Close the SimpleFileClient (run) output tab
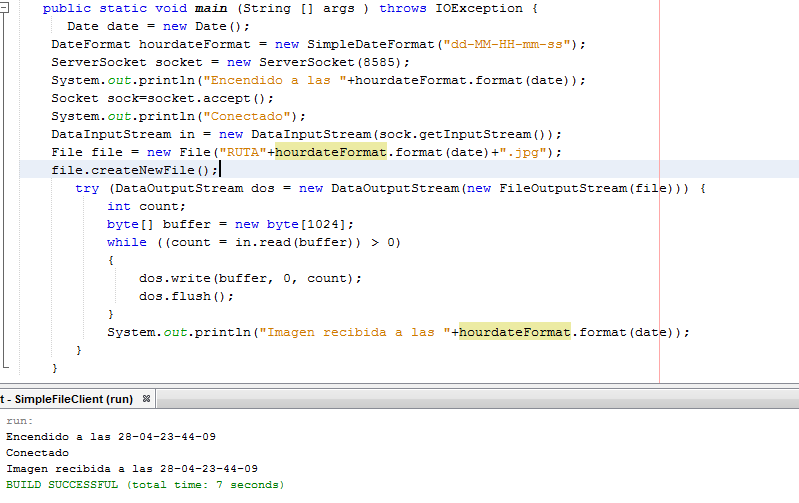Screen dimensions: 799x503 [146, 399]
